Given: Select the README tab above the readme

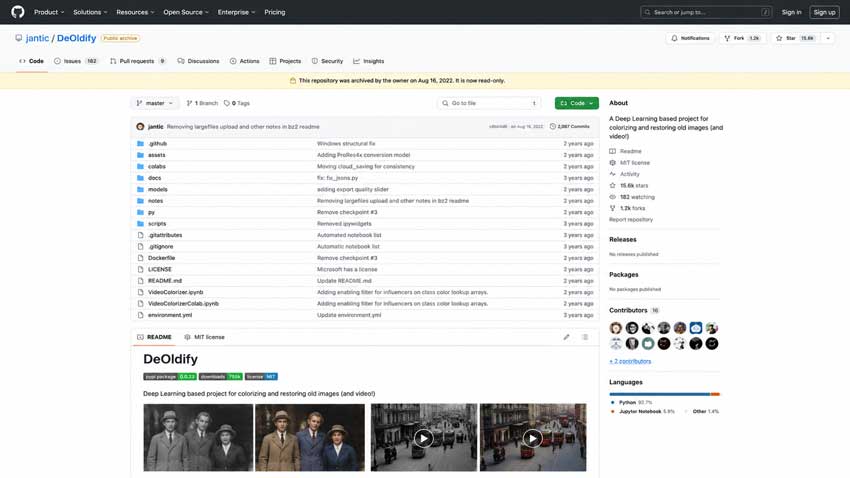Looking at the screenshot, I should 154,337.
